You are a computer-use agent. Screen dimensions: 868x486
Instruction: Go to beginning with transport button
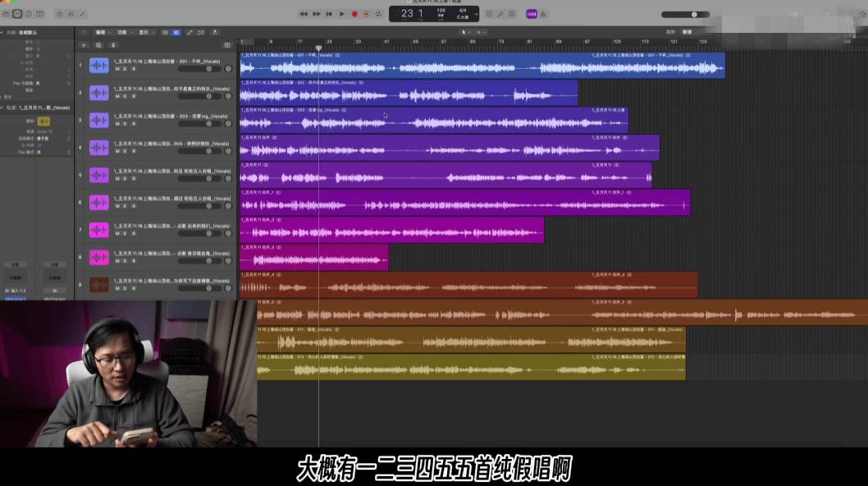[x=329, y=14]
